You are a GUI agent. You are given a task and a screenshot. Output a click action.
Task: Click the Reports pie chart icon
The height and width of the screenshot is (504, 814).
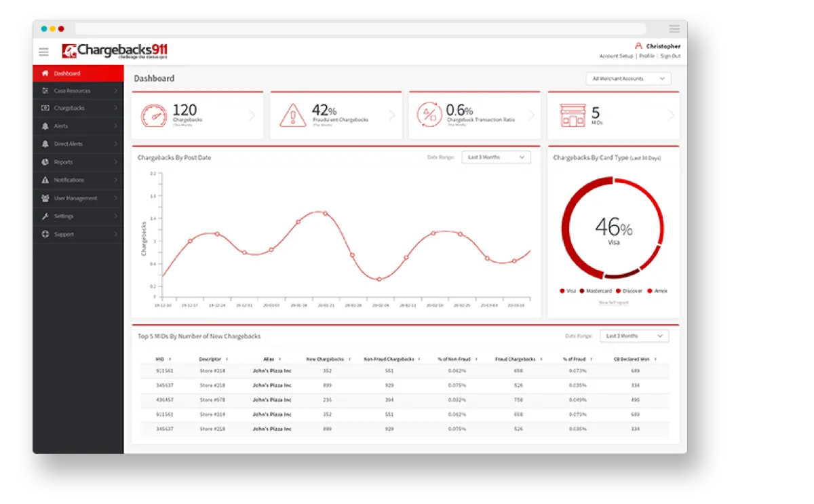click(45, 162)
